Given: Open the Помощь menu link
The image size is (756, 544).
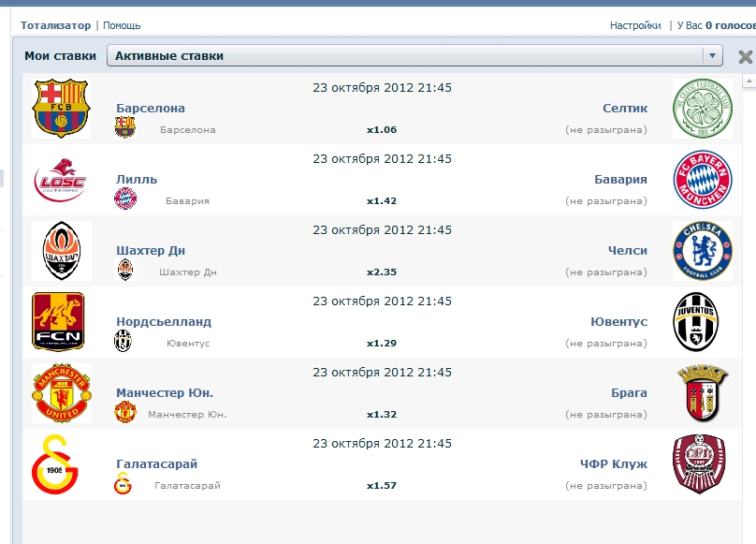Looking at the screenshot, I should click(122, 25).
